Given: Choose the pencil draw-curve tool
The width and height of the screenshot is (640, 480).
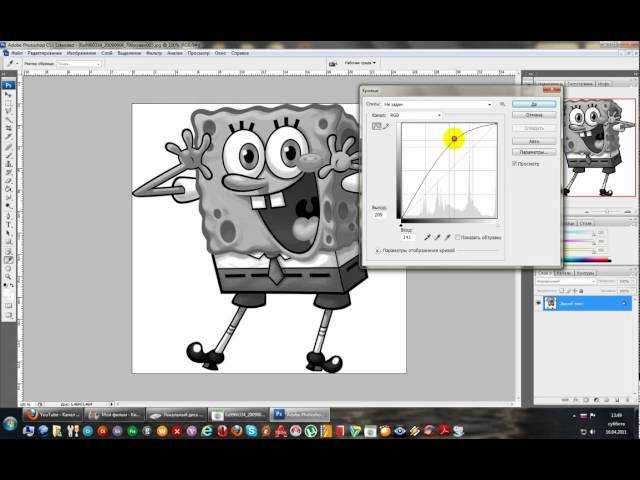Looking at the screenshot, I should click(386, 126).
